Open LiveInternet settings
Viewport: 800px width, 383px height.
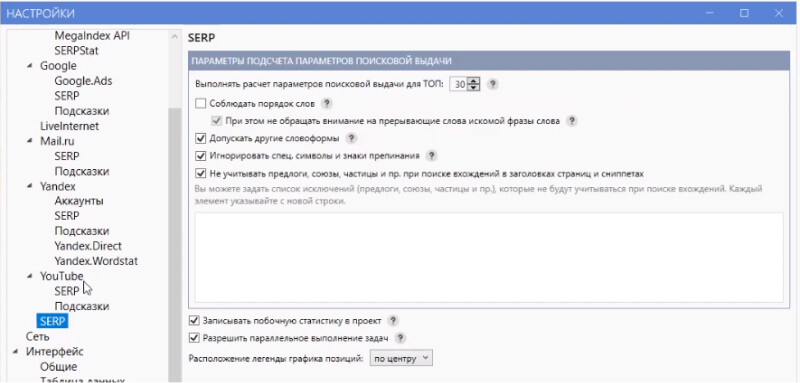(x=69, y=126)
